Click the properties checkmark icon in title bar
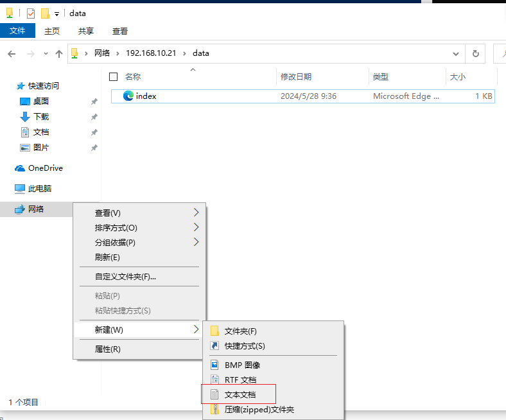Screen dimensions: 506x420 31,13
